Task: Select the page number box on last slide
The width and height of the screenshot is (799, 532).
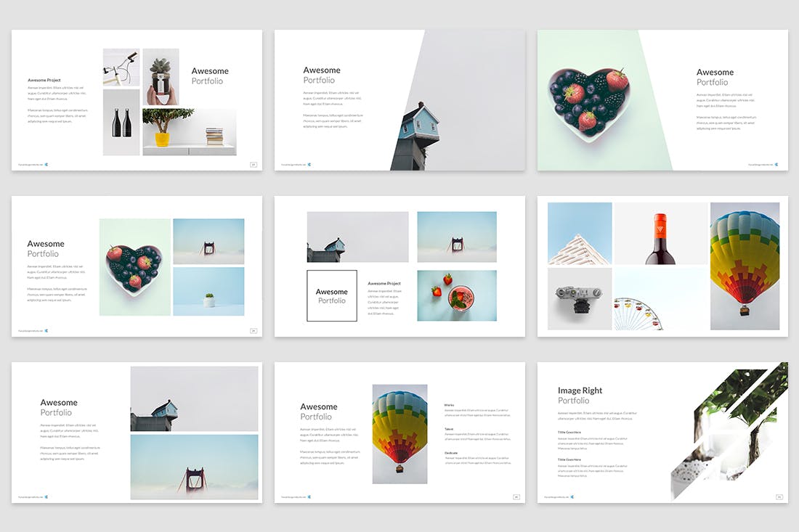Action: [779, 497]
